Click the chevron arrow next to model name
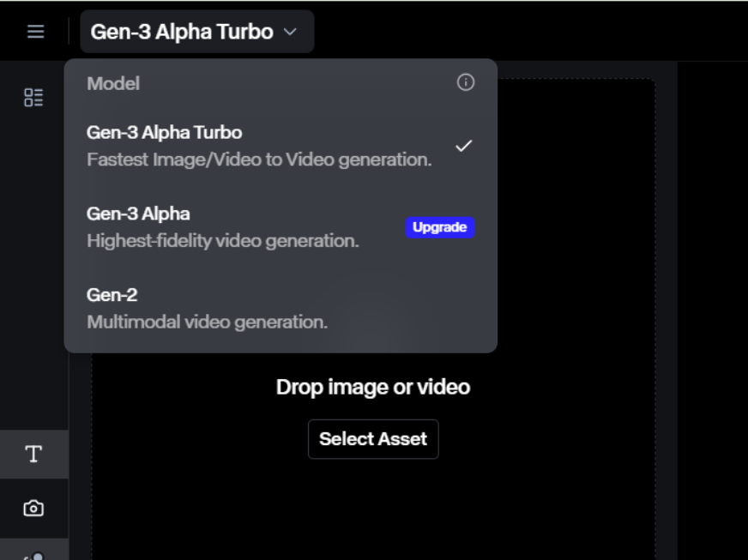 tap(290, 32)
